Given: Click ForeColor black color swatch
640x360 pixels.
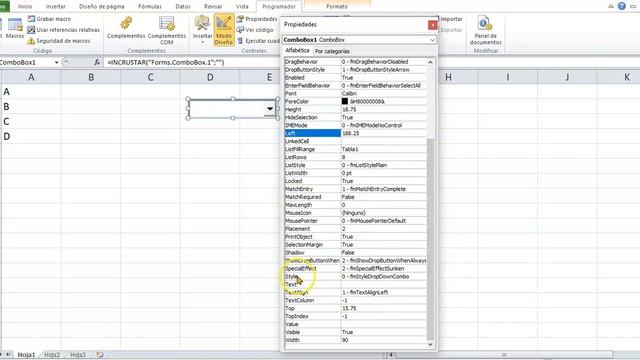Looking at the screenshot, I should [x=345, y=101].
